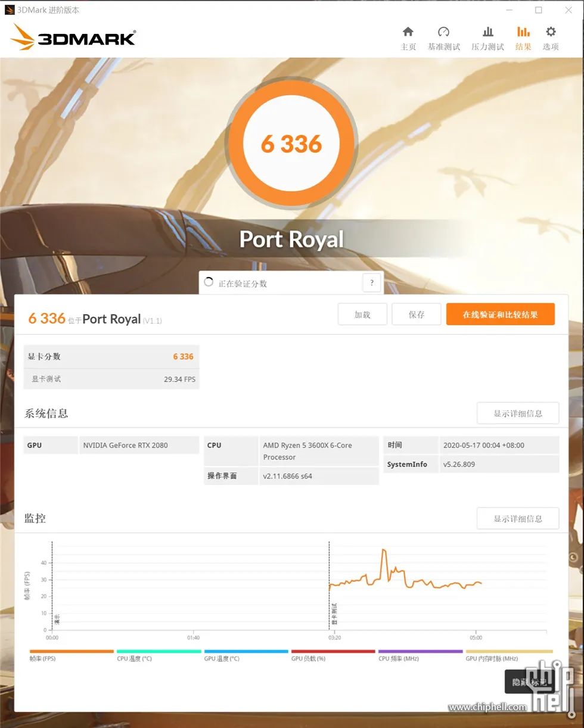Click the CPU label cell

coord(231,451)
